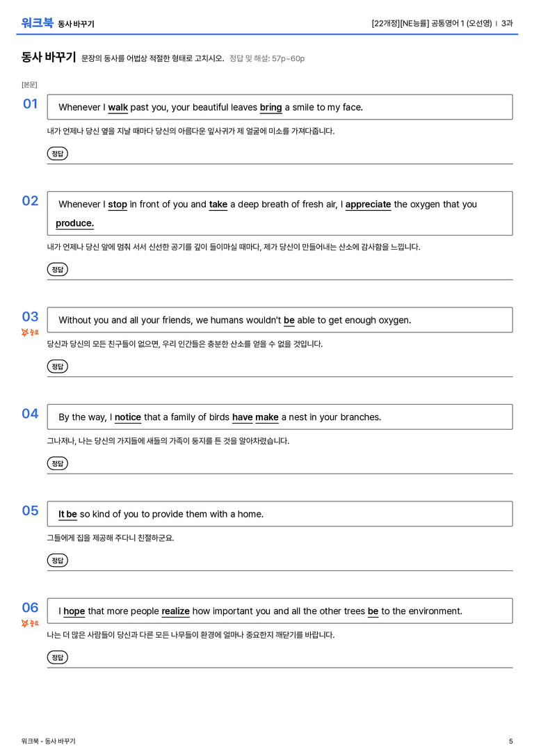Click the underlined word 'produce.' in sentence 02
This screenshot has width=534, height=756.
click(x=74, y=223)
